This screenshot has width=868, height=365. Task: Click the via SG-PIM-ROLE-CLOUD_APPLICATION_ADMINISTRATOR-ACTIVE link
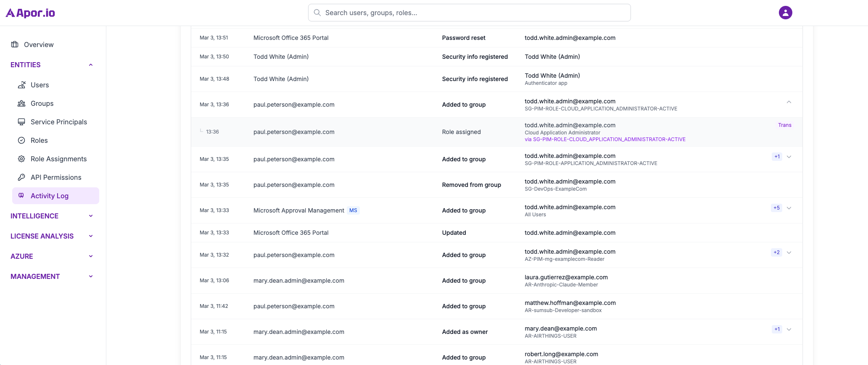pos(605,139)
